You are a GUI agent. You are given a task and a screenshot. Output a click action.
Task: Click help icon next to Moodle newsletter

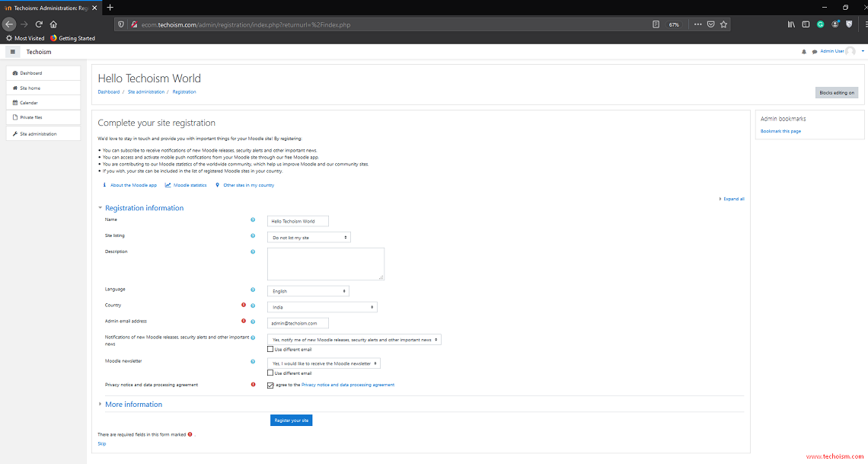[253, 362]
